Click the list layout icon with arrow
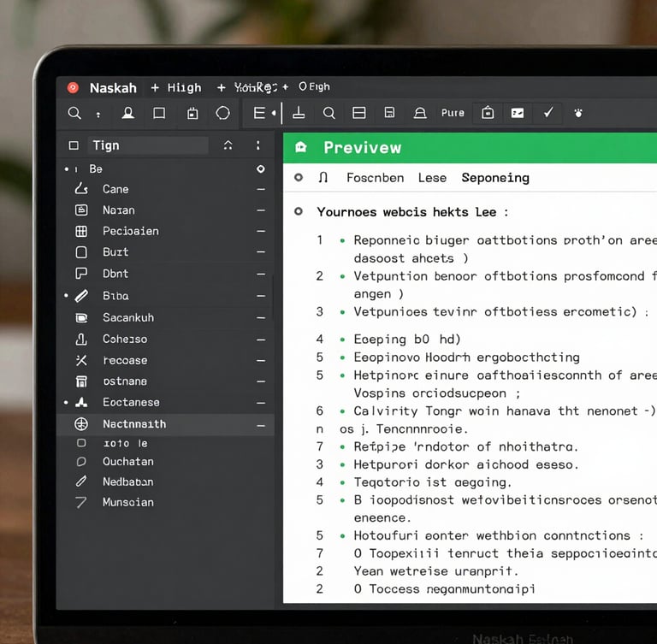The image size is (657, 644). click(x=264, y=113)
